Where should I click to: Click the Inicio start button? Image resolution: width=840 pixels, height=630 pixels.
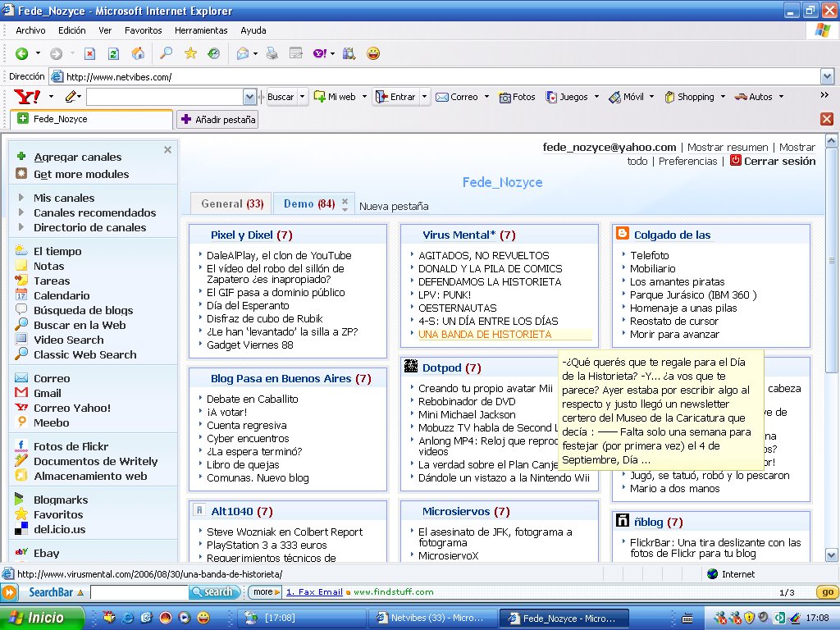point(42,619)
